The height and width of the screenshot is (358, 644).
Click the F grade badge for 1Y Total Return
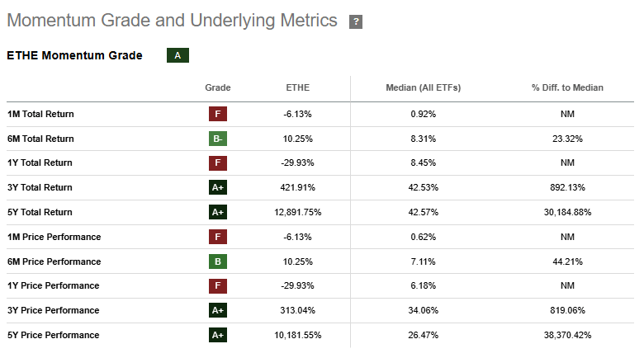point(218,163)
